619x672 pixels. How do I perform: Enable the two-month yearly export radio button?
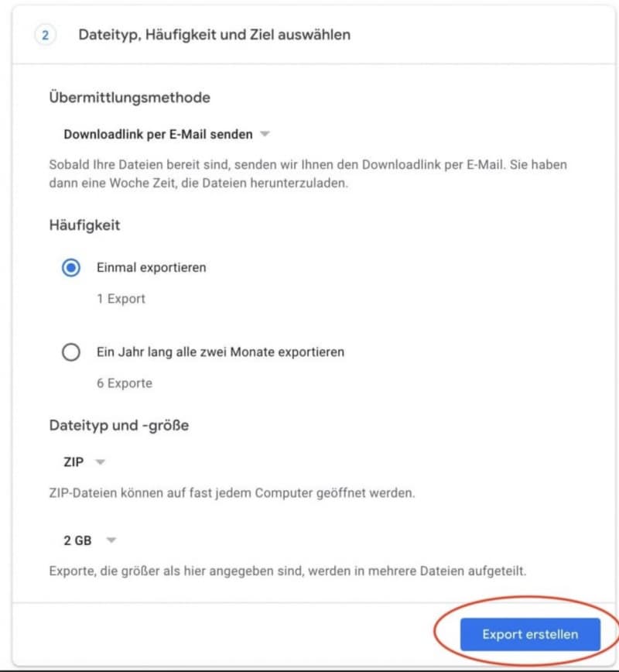point(71,352)
